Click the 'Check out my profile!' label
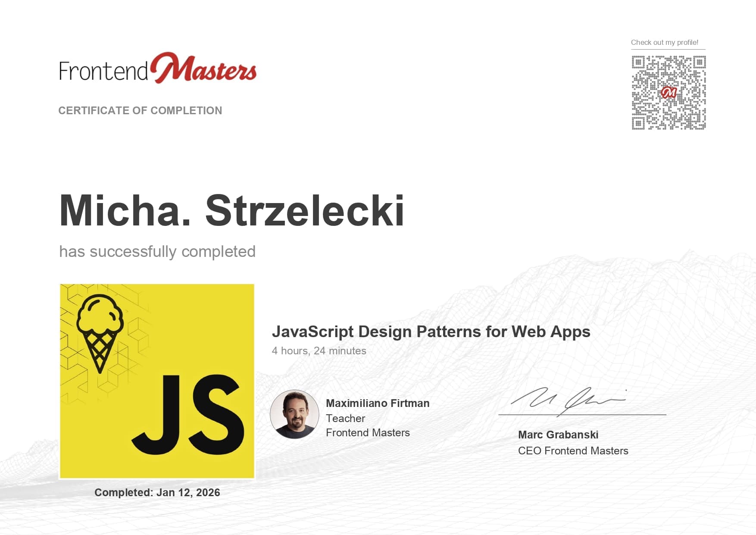Screen dimensions: 756x535 [x=665, y=42]
